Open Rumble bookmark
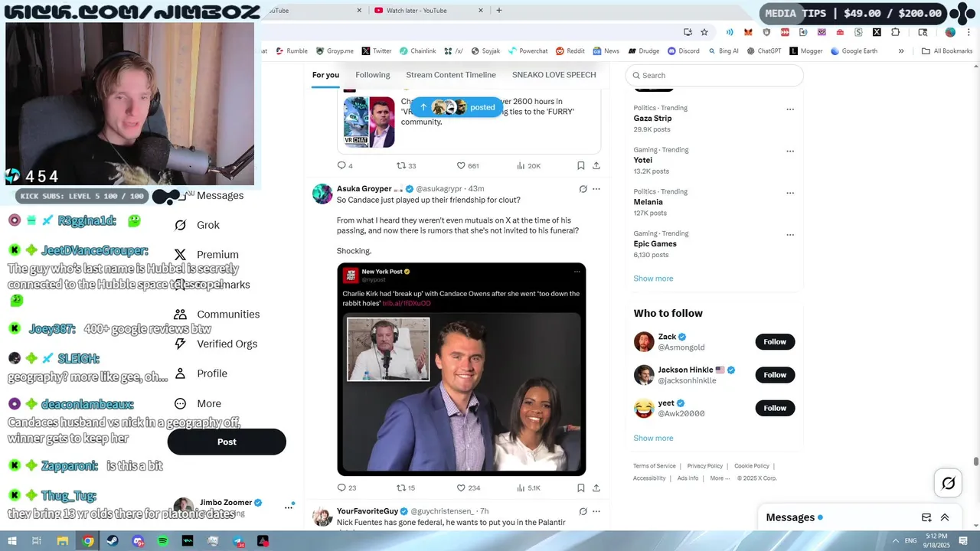The height and width of the screenshot is (551, 980). click(x=291, y=51)
